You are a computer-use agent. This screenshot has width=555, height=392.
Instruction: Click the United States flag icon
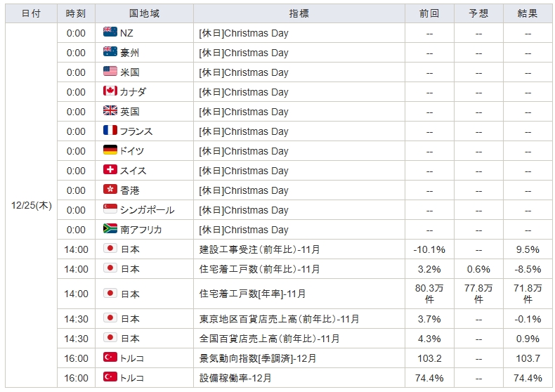(x=110, y=72)
